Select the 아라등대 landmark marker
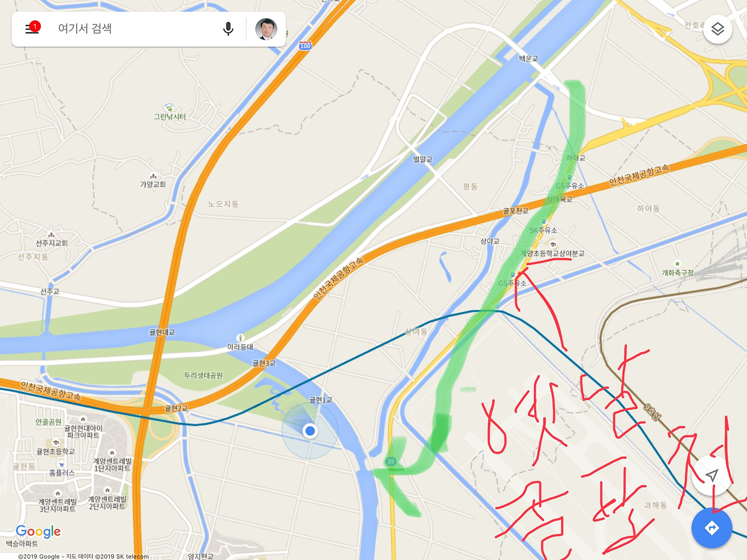The image size is (747, 560). [240, 338]
